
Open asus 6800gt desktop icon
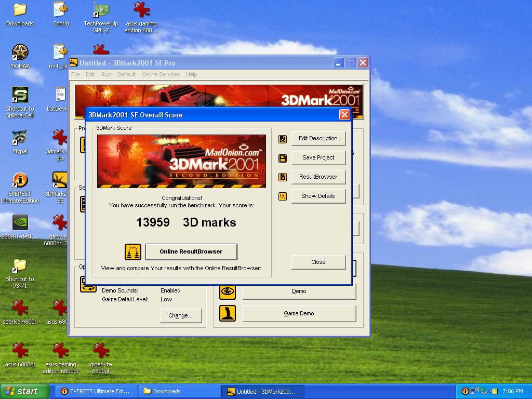click(x=20, y=355)
